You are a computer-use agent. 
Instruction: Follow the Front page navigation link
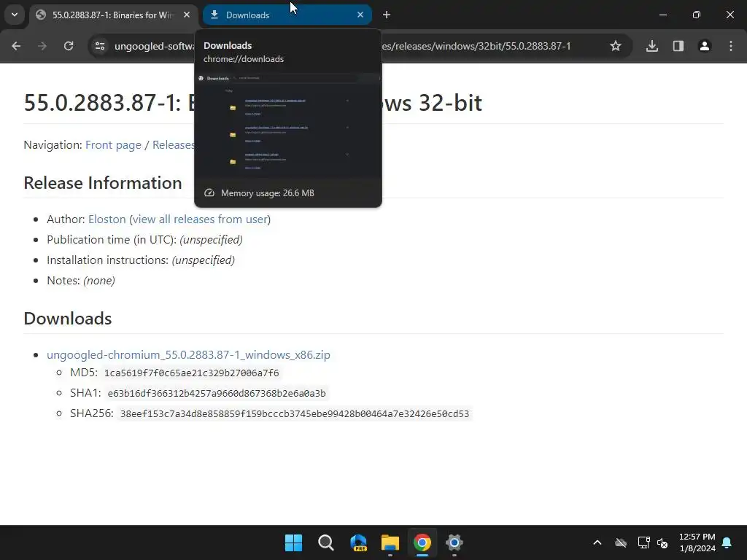[x=113, y=145]
